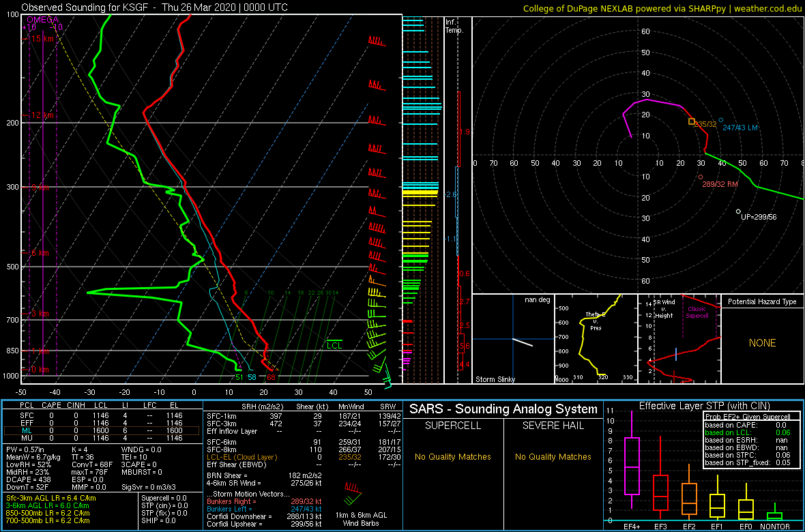Click the white UP=299/56 circle marker
The height and width of the screenshot is (532, 805).
point(738,211)
